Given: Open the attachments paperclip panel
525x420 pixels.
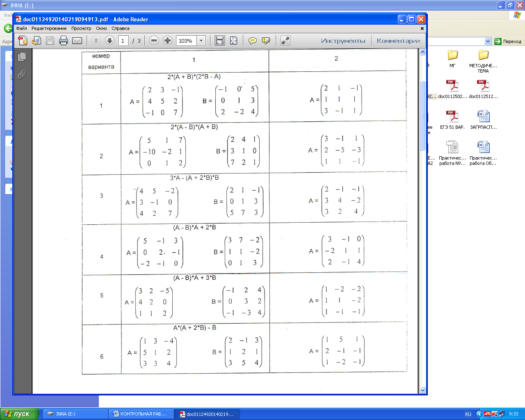Looking at the screenshot, I should point(22,74).
